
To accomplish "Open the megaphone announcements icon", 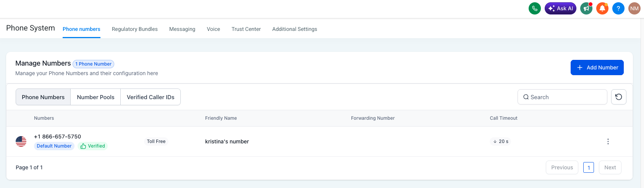I will pos(586,8).
